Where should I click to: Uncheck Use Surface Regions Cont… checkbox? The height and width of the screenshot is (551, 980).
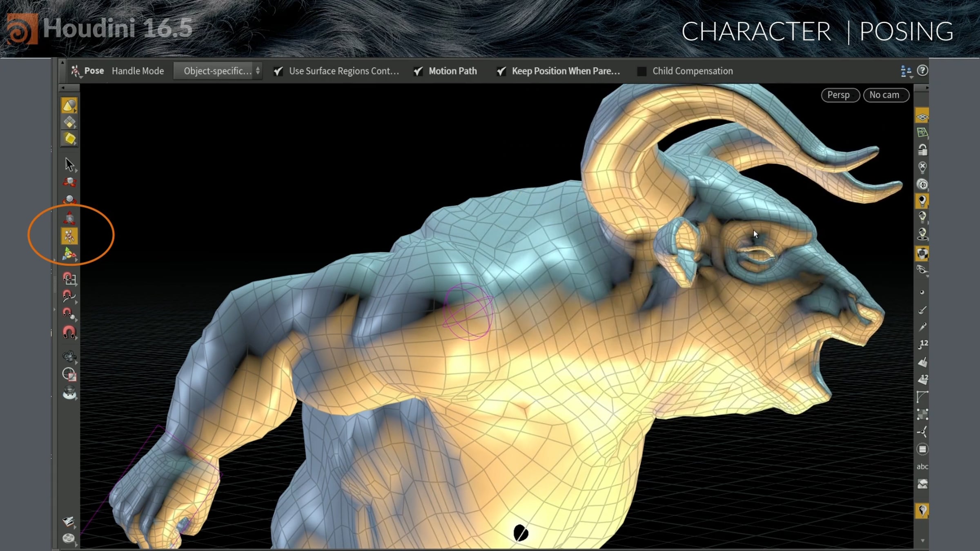pyautogui.click(x=278, y=71)
